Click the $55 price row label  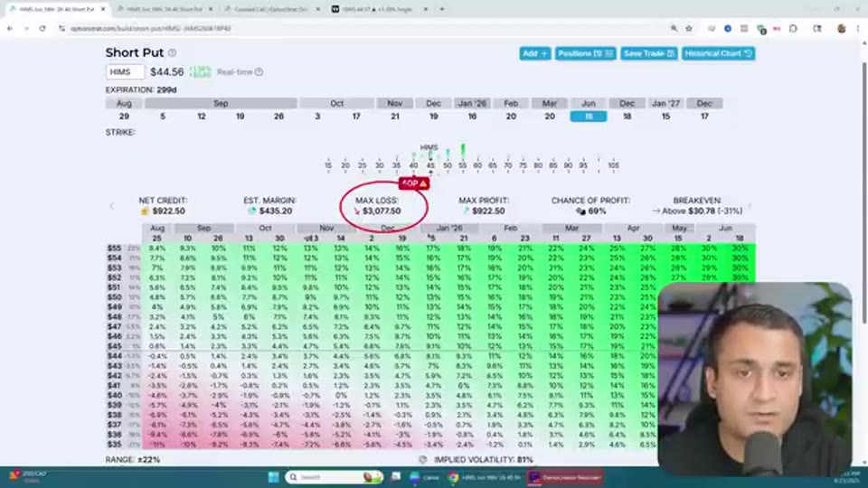(114, 249)
